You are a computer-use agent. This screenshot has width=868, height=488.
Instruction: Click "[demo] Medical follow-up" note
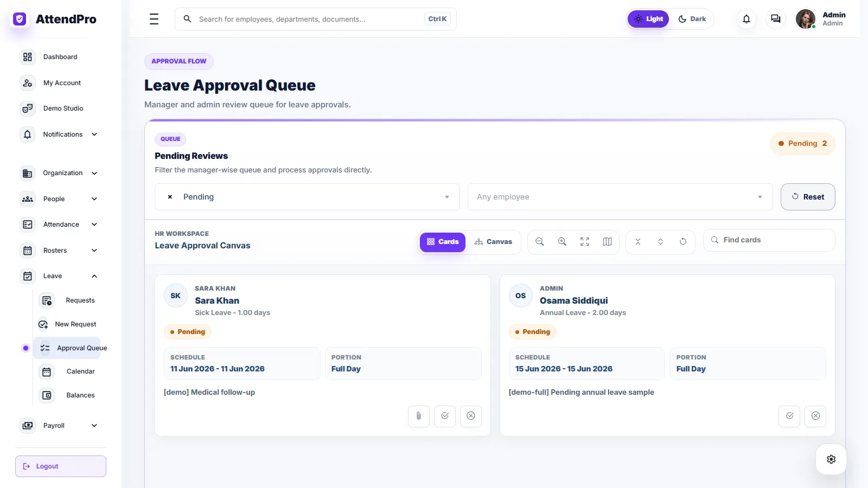(209, 392)
